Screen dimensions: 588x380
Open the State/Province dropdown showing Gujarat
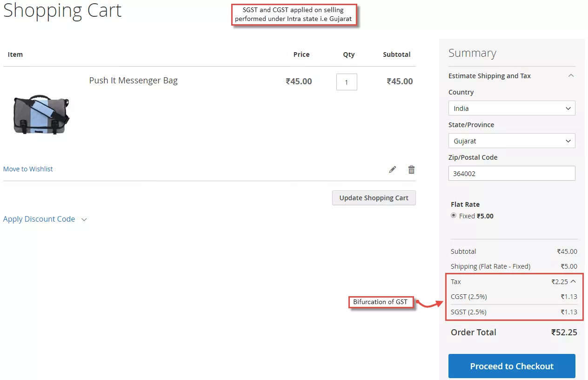(x=511, y=141)
